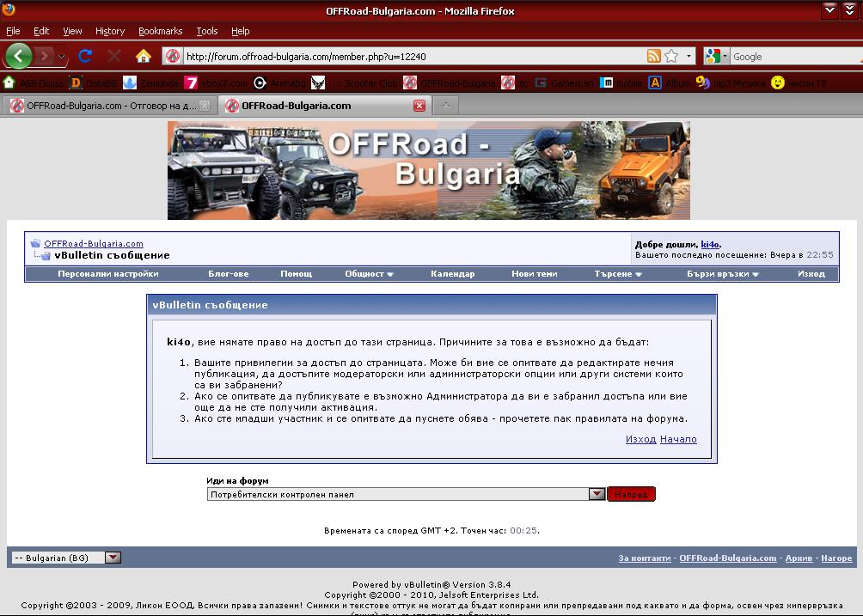Open the АБВ Поща bookmark

[33, 83]
